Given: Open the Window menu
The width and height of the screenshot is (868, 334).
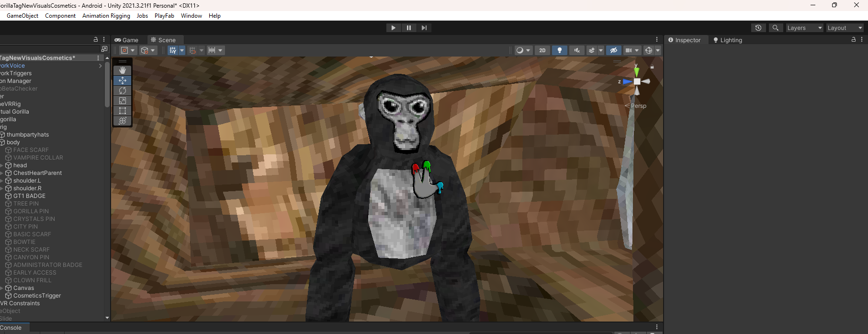Looking at the screenshot, I should pos(192,16).
